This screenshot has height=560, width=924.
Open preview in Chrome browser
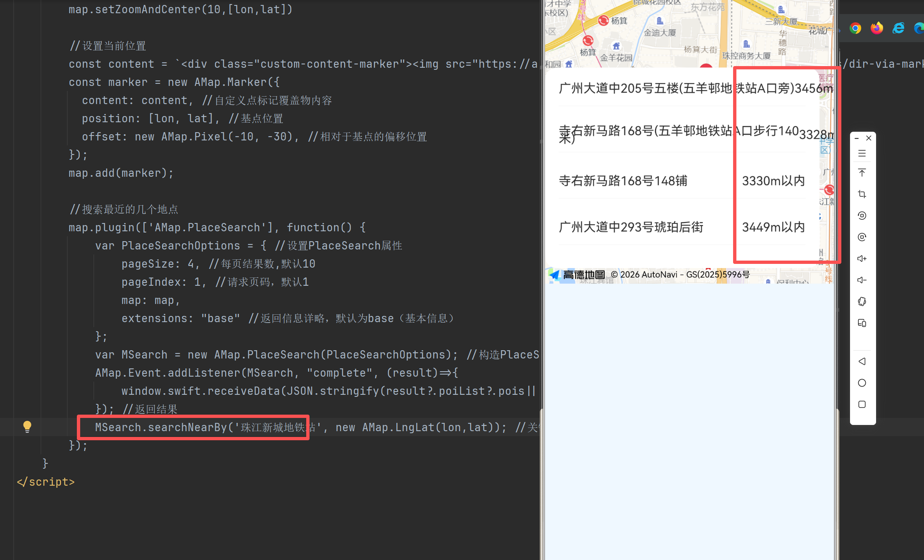click(x=855, y=28)
